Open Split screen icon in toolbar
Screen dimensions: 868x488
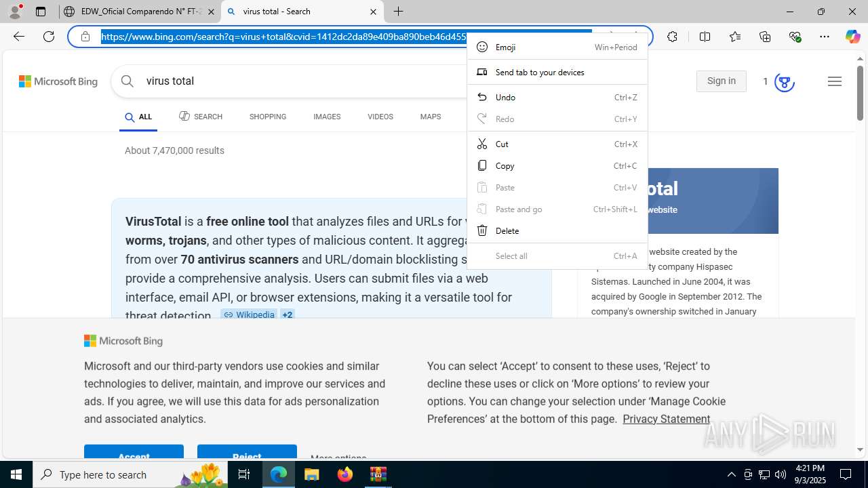[x=705, y=37]
